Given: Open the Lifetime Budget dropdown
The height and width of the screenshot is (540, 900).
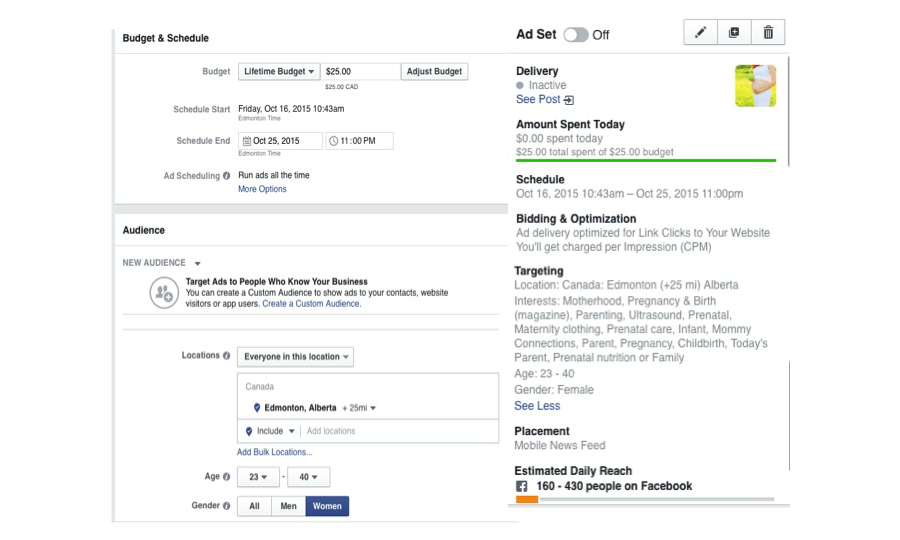Looking at the screenshot, I should tap(279, 72).
